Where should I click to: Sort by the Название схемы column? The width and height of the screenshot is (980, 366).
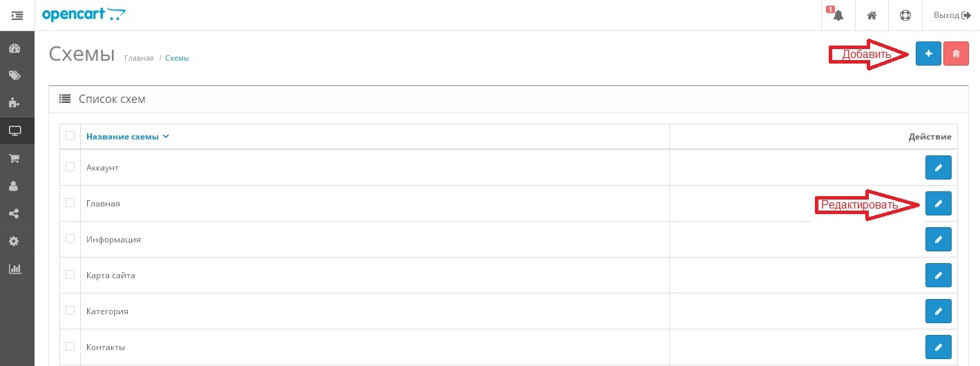pos(127,137)
